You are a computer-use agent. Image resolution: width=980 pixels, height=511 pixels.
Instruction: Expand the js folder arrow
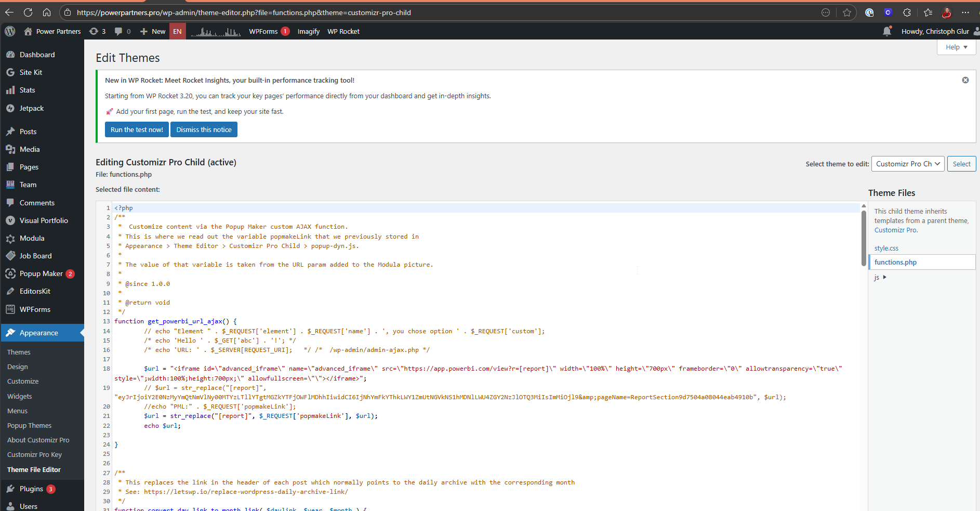coord(884,277)
